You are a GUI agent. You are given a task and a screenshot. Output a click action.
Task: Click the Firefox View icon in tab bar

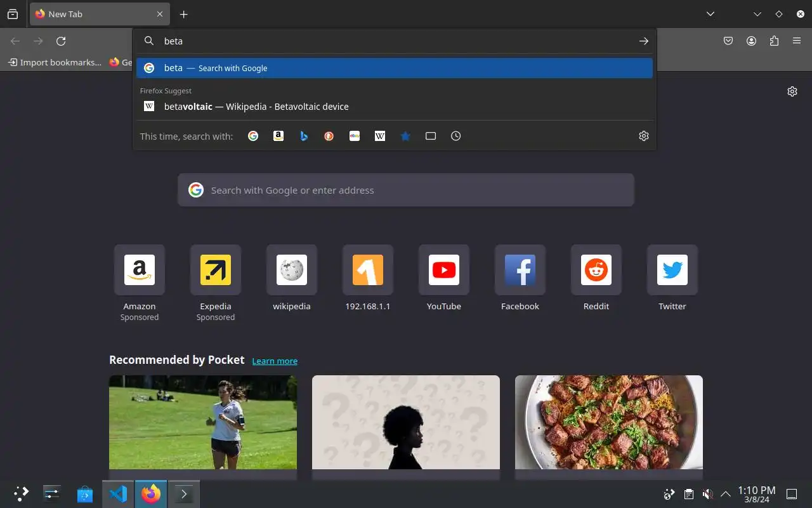[x=13, y=14]
